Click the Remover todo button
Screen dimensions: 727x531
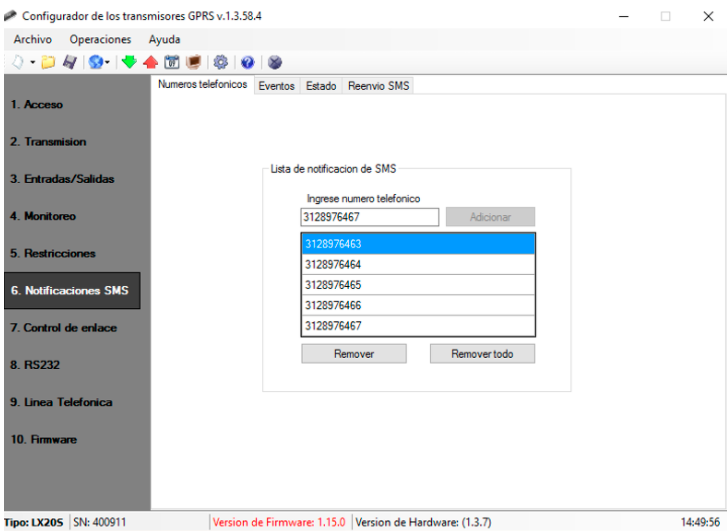[x=482, y=354]
